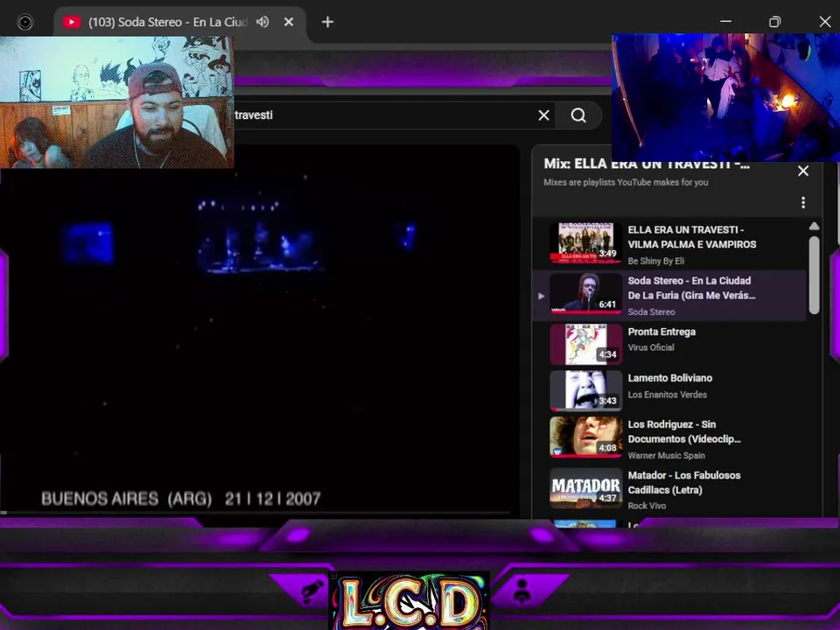Select 'Soda Stereo - En La Ciudad De La Furia' title
The image size is (840, 630).
pyautogui.click(x=691, y=288)
